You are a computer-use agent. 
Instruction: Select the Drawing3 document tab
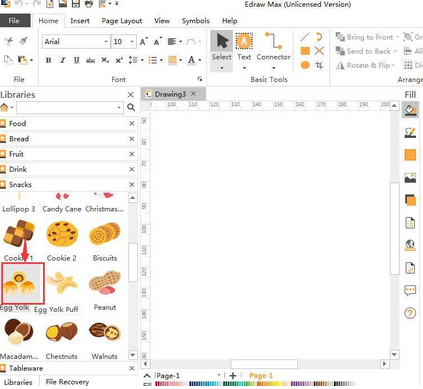(170, 94)
